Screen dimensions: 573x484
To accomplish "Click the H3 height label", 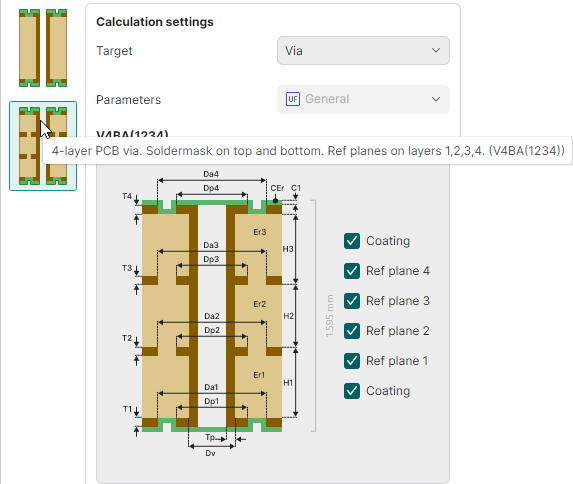I will 288,249.
